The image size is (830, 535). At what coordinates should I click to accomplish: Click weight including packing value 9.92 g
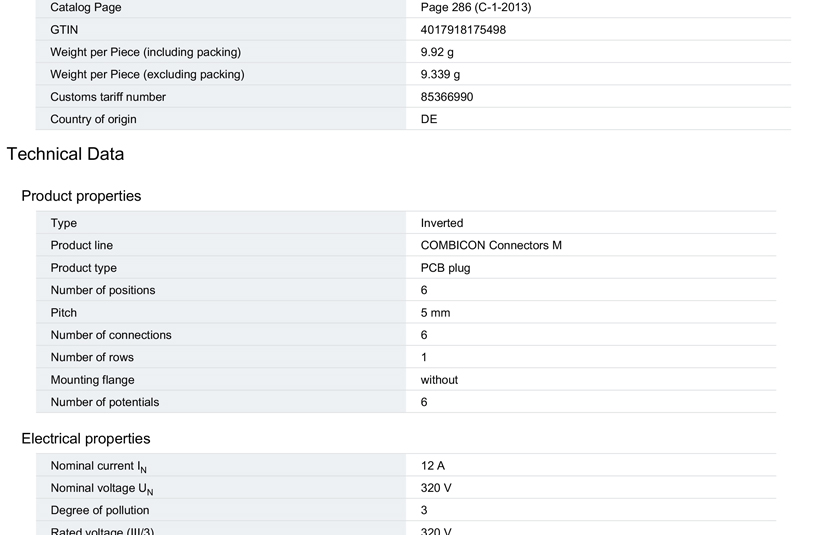tap(437, 52)
